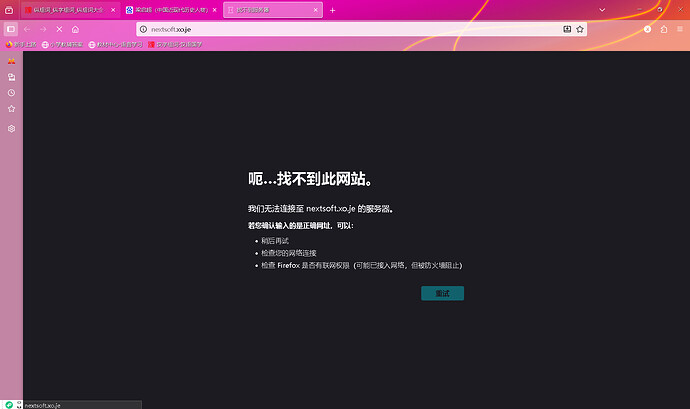The image size is (690, 409).
Task: Open bookmarks star panel in sidebar
Action: (x=11, y=109)
